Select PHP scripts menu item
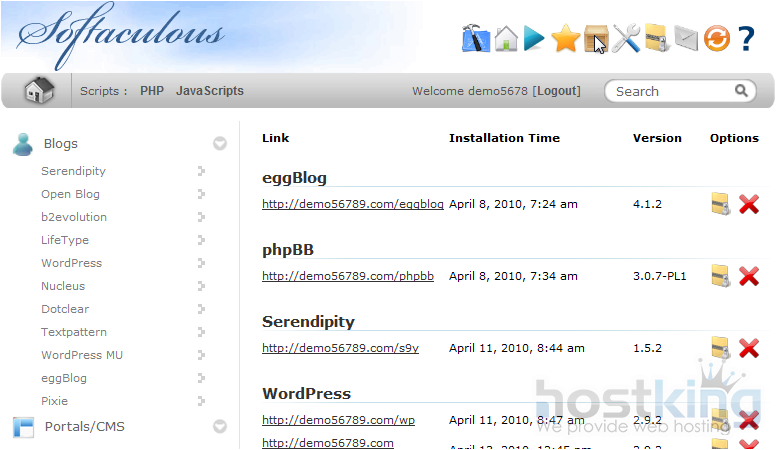The height and width of the screenshot is (450, 776). (152, 91)
